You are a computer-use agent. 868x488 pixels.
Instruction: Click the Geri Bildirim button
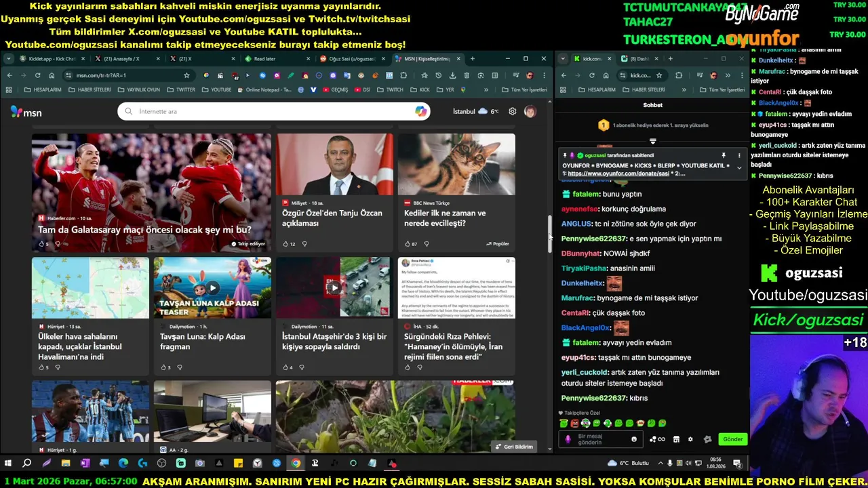[514, 447]
